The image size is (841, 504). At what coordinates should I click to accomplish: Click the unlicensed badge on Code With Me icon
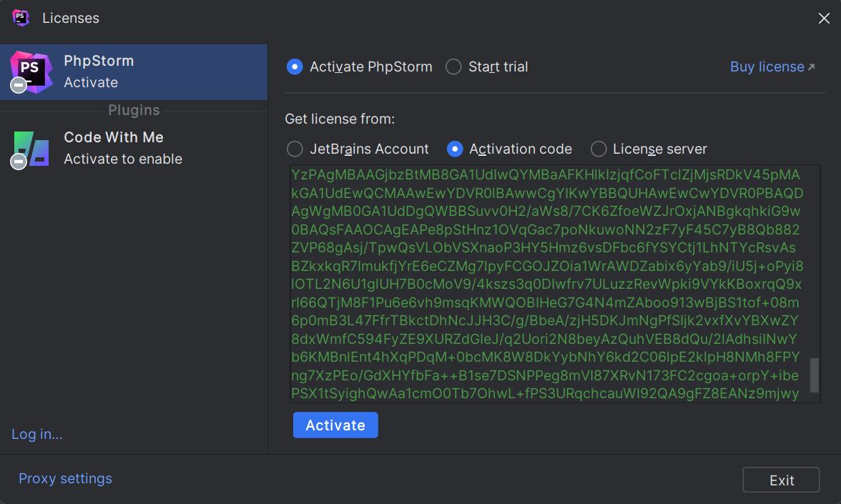pos(19,162)
